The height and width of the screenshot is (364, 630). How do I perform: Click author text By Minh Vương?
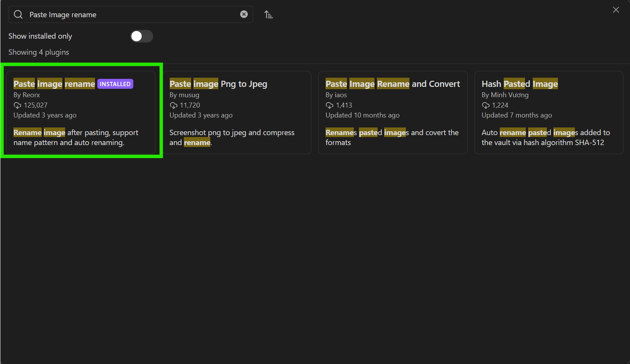[505, 95]
